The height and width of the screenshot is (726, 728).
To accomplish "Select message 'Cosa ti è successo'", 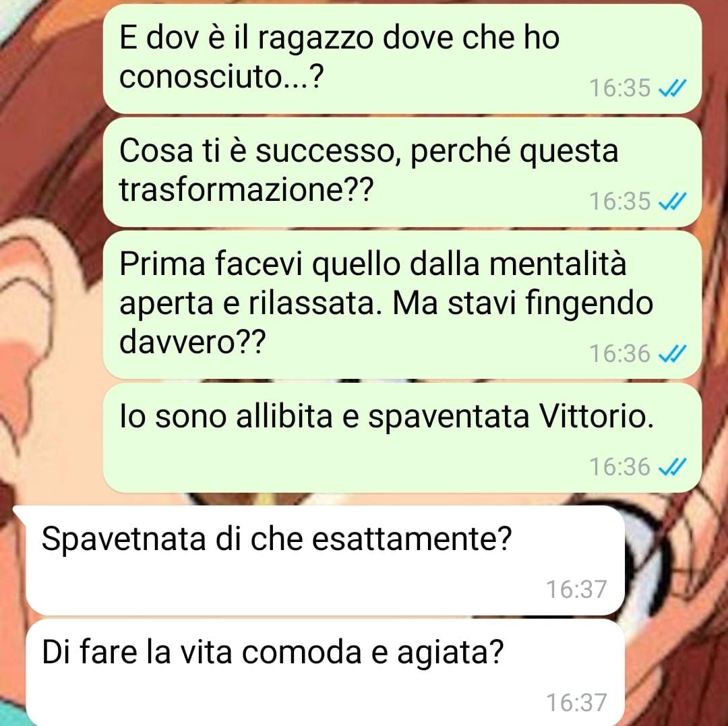I will point(402,172).
